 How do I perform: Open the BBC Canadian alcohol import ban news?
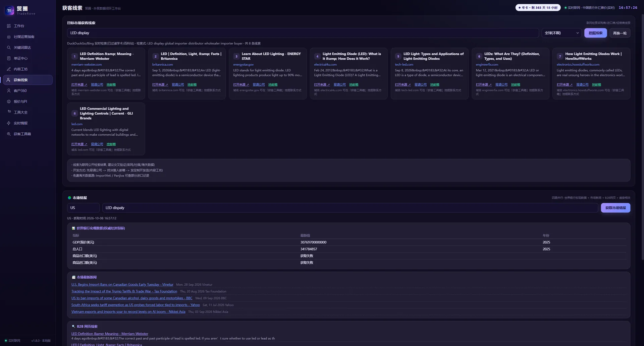(132, 298)
